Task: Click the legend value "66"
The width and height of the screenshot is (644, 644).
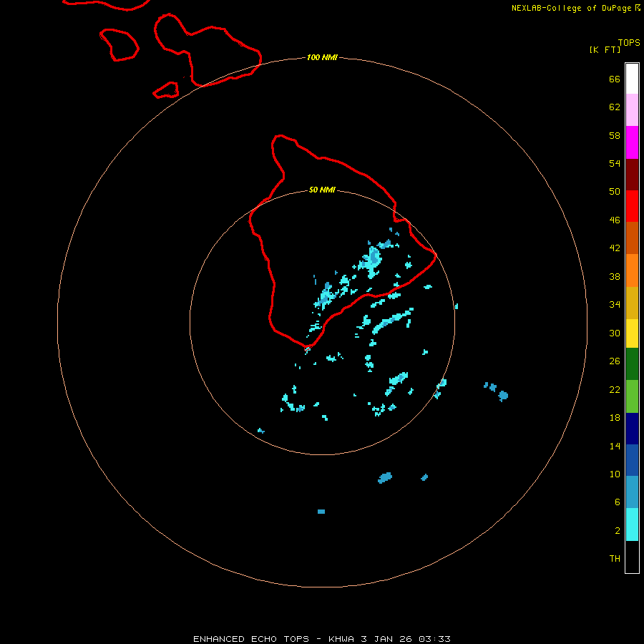Action: [615, 79]
